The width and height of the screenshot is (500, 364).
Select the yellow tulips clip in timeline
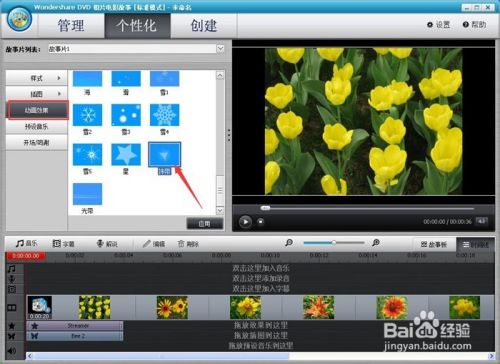tap(95, 307)
